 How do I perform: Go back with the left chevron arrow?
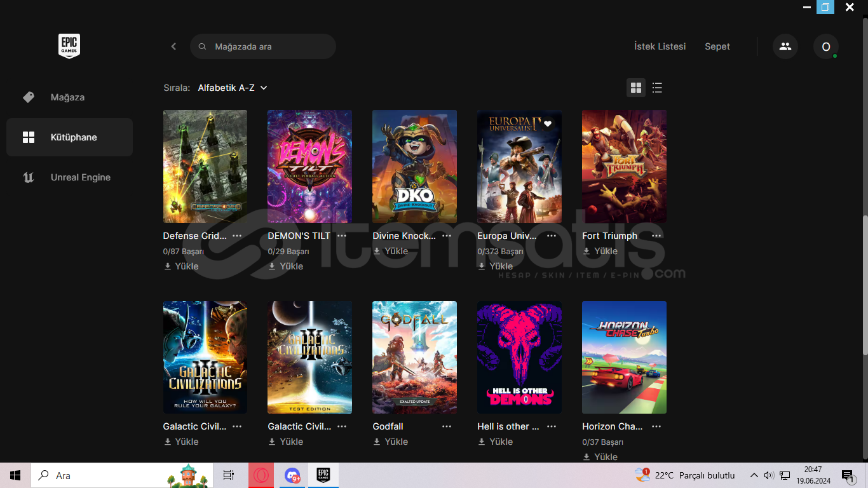[173, 46]
